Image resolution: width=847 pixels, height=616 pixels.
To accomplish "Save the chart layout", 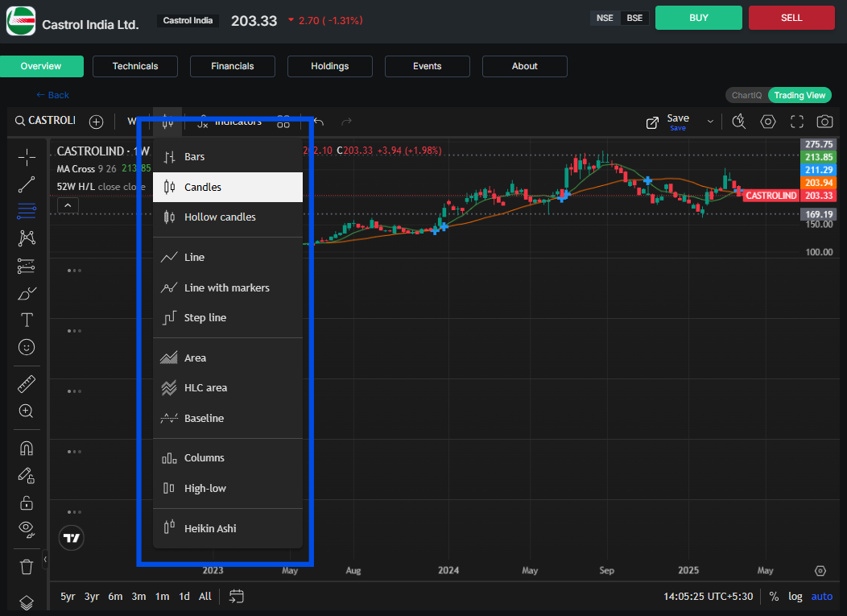I will point(678,122).
